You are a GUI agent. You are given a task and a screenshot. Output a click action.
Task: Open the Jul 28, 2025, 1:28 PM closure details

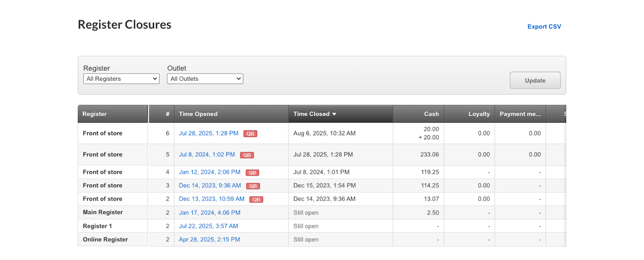[208, 133]
